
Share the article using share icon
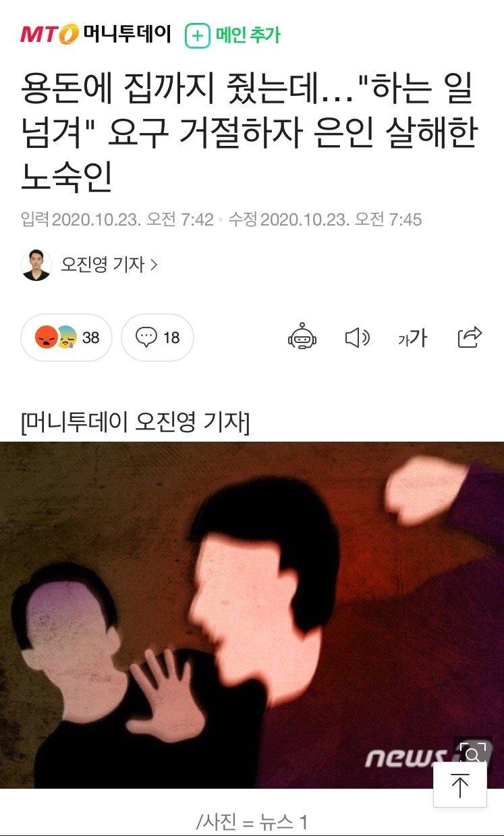[470, 336]
